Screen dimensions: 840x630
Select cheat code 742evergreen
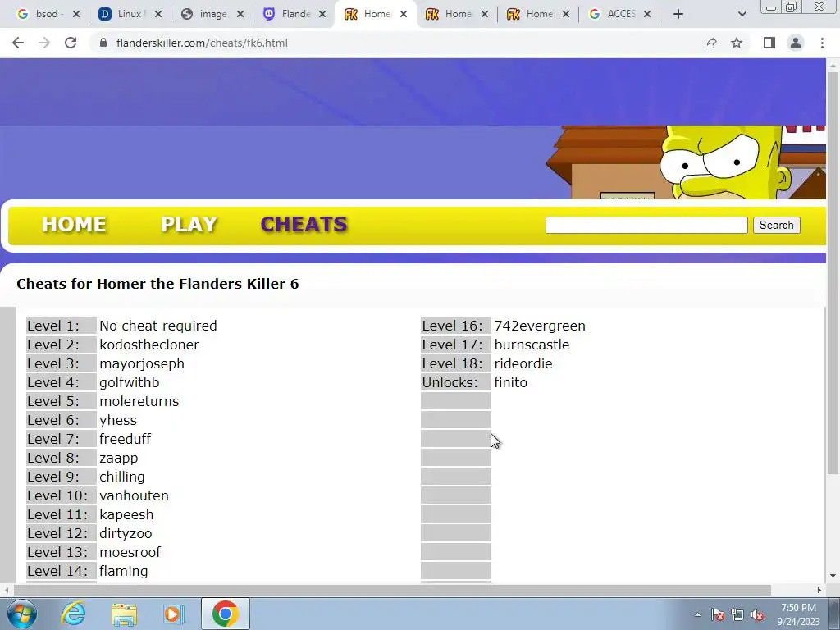[x=540, y=326]
